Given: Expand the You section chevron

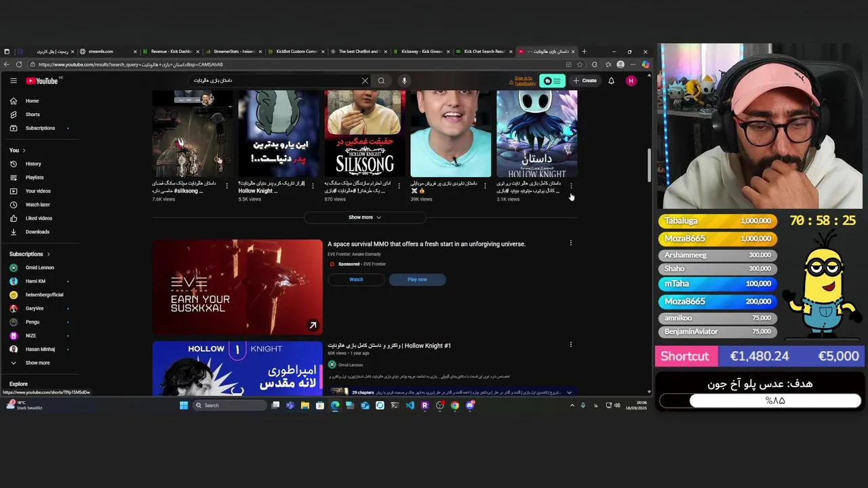Looking at the screenshot, I should click(24, 150).
